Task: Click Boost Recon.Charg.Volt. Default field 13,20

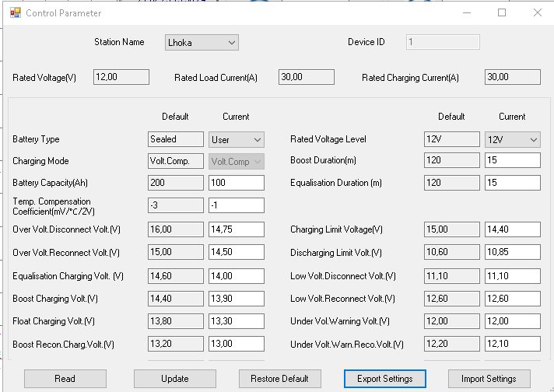Action: pyautogui.click(x=176, y=344)
